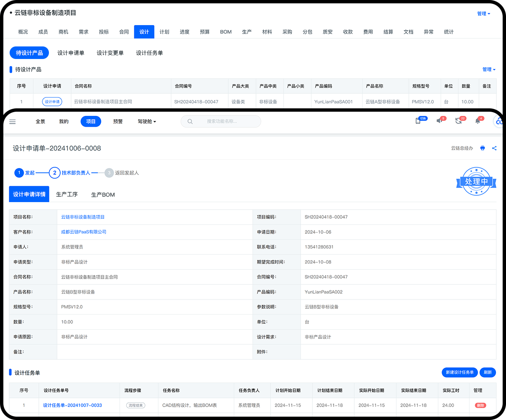Select workflow step 1 发起
This screenshot has height=420, width=506.
point(19,173)
